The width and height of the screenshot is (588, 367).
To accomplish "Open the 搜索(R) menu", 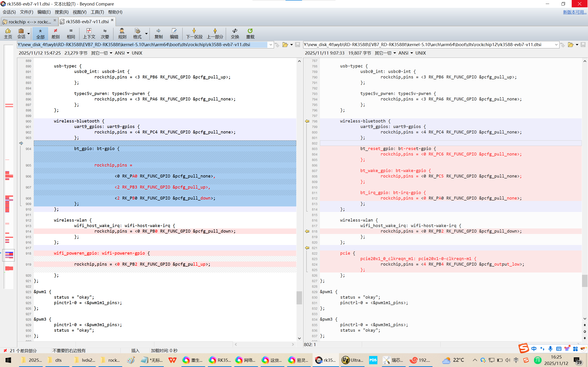I will [62, 12].
